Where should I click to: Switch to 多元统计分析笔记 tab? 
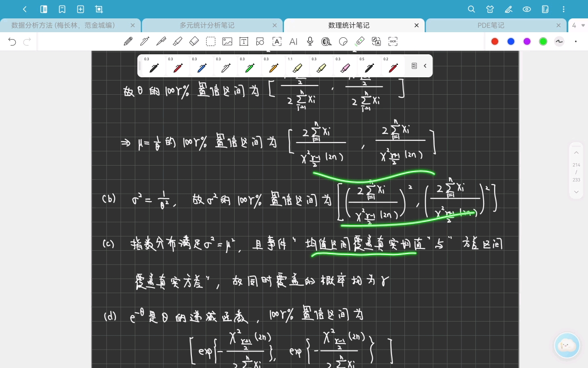click(207, 25)
